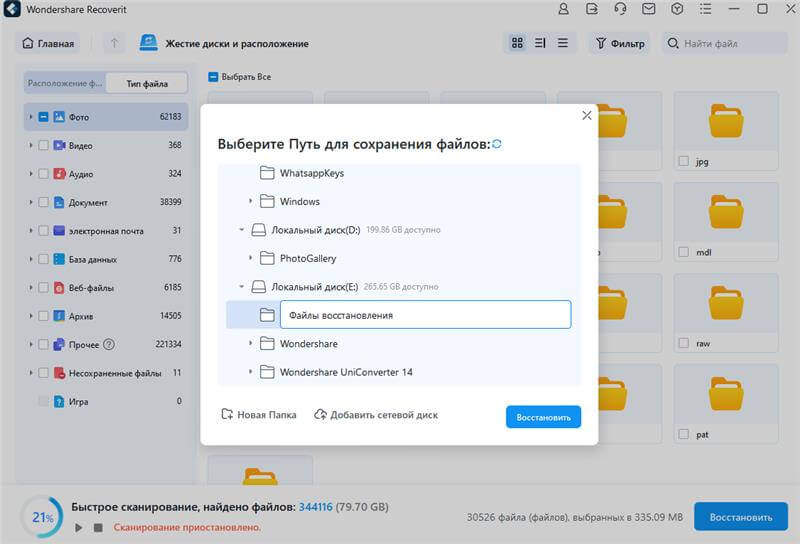Click the Photo category icon
The height and width of the screenshot is (544, 800).
pos(59,117)
